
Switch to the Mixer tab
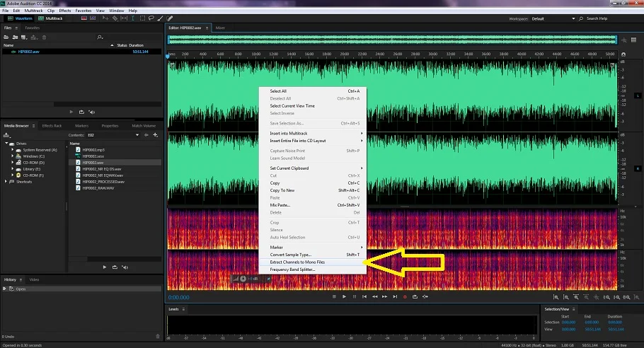tap(220, 28)
